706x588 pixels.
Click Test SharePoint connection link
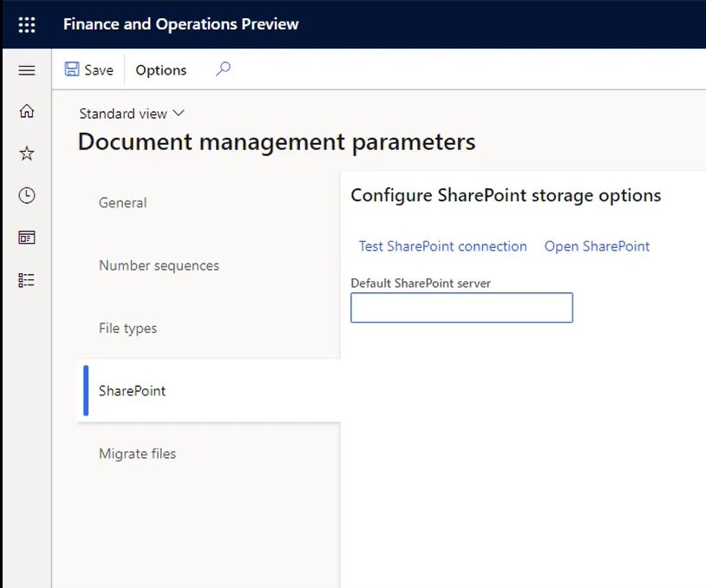tap(442, 246)
